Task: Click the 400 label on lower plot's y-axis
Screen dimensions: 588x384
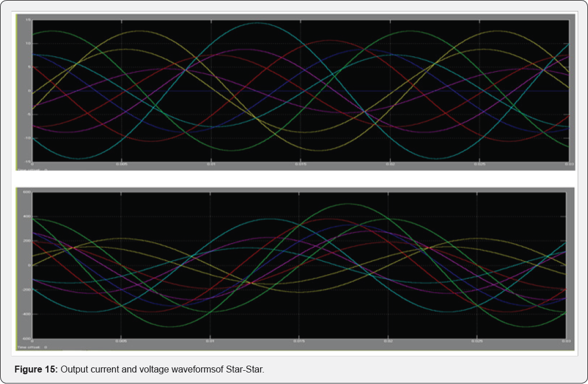Action: click(26, 216)
